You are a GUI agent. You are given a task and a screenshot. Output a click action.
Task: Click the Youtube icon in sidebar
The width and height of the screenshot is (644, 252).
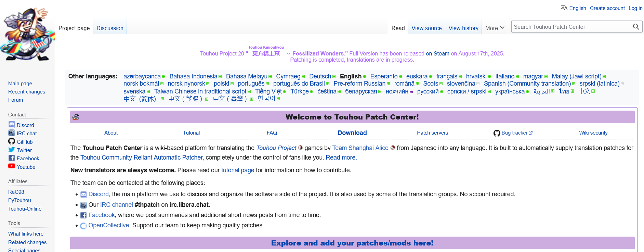[x=12, y=166]
